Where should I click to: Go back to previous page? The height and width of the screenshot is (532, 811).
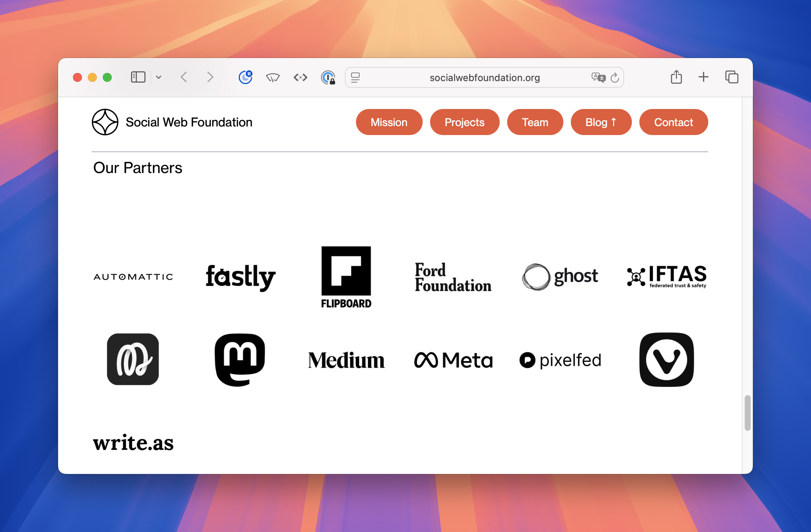coord(184,77)
